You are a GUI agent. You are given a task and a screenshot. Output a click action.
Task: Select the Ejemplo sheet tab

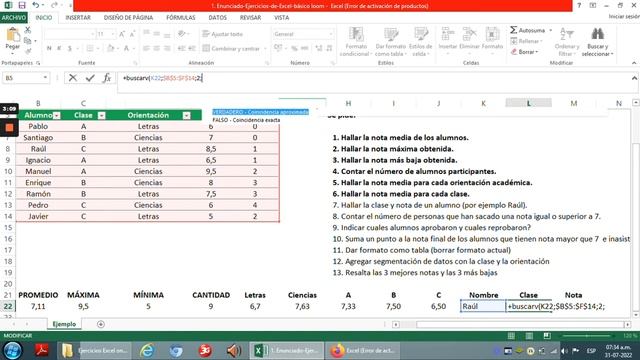(x=64, y=324)
